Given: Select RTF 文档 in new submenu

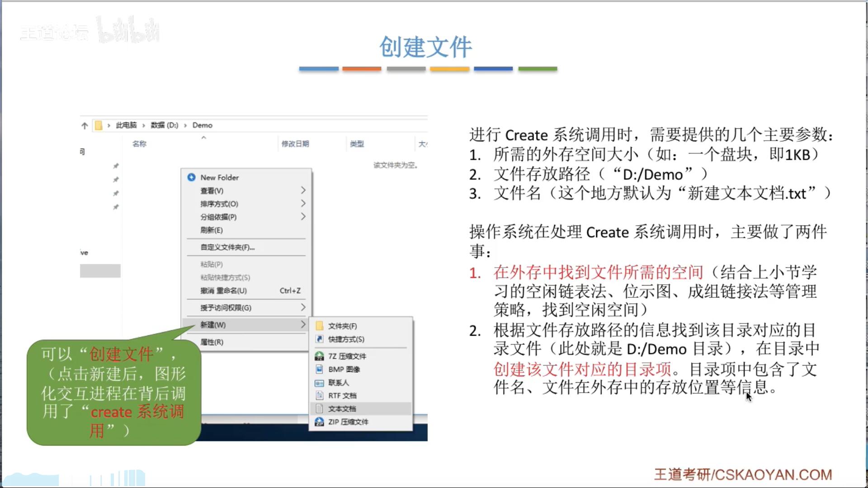Looking at the screenshot, I should (x=361, y=395).
